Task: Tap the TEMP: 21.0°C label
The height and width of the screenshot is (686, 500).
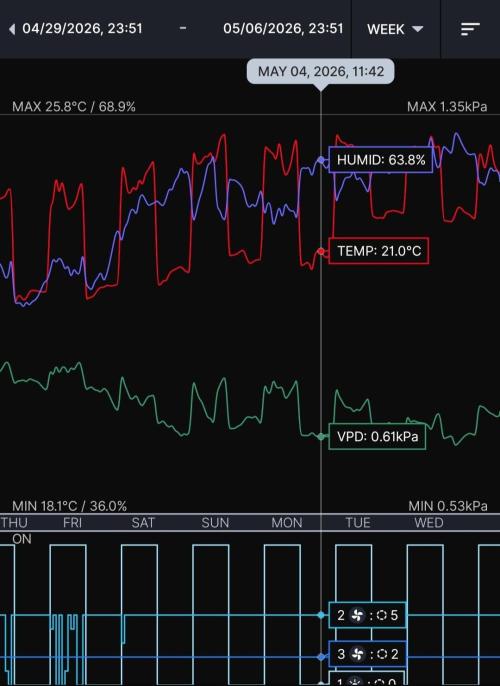Action: pyautogui.click(x=379, y=251)
